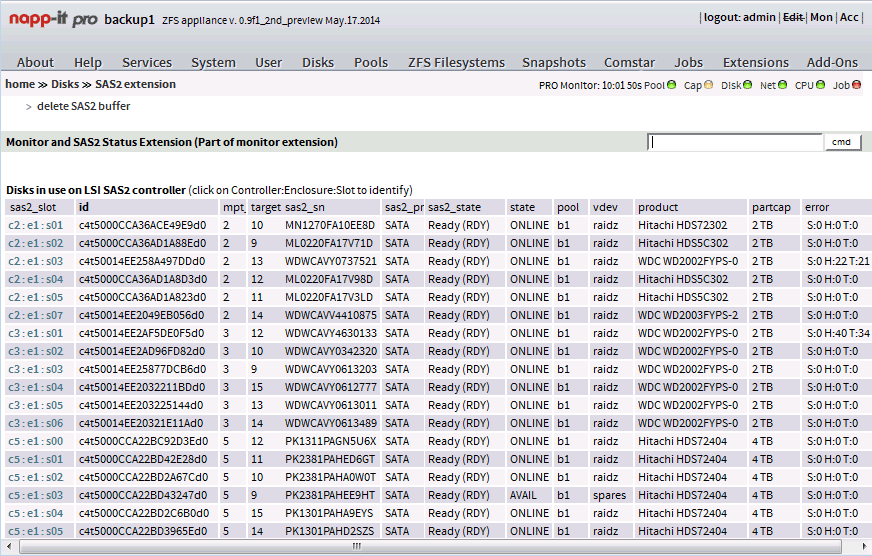The height and width of the screenshot is (556, 872).
Task: Identify disk slot c5 : e1 : s04
Action: click(36, 513)
